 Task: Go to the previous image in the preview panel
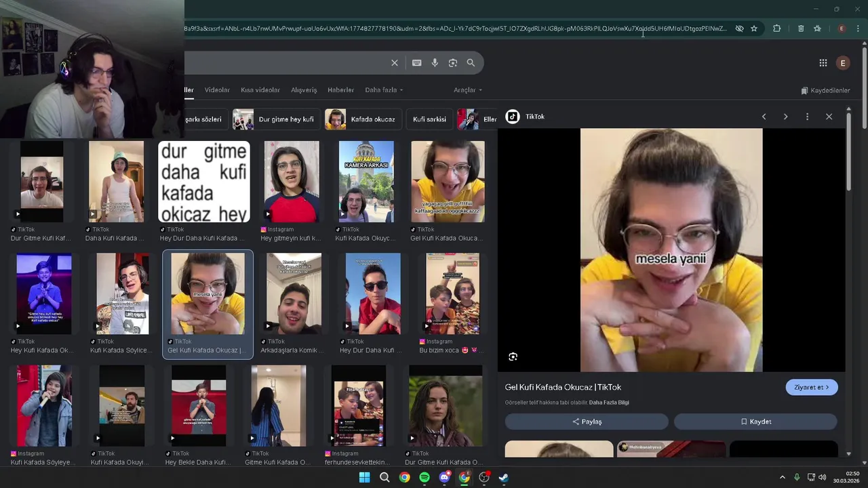pyautogui.click(x=764, y=117)
